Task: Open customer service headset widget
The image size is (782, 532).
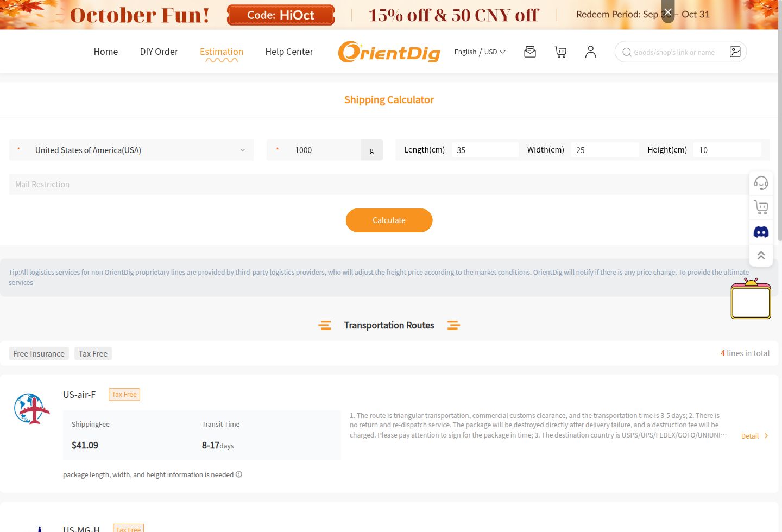Action: (x=761, y=183)
